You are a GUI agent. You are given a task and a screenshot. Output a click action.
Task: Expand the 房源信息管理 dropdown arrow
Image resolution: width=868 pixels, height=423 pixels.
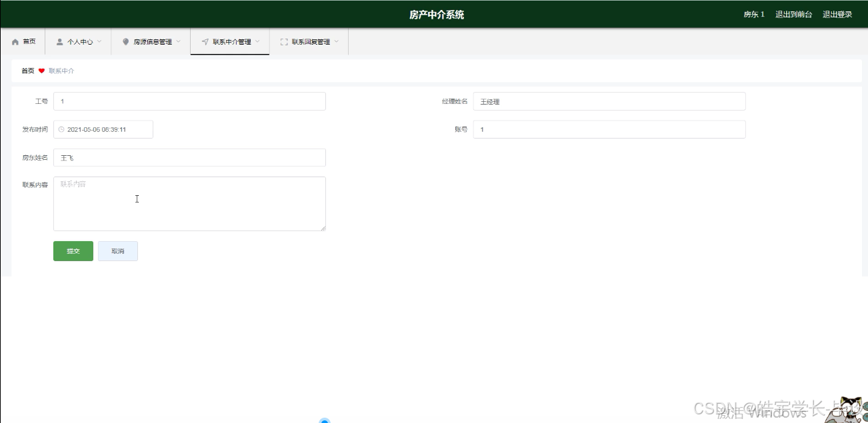tap(178, 42)
